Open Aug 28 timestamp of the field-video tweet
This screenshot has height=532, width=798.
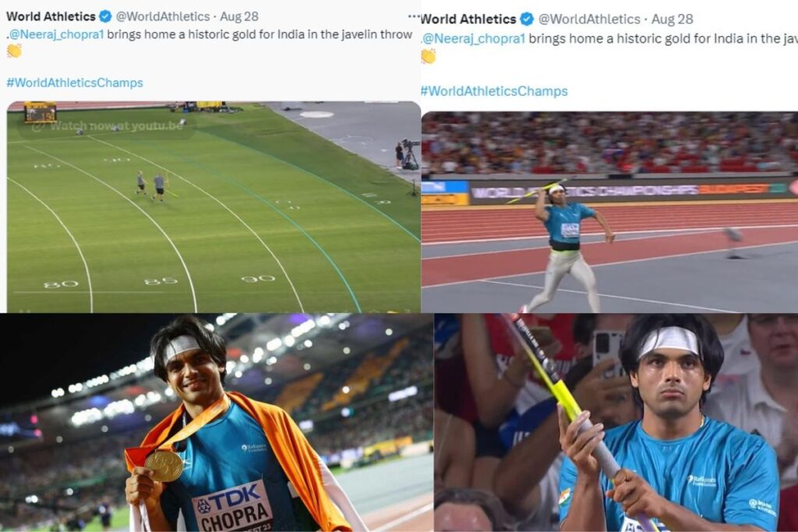(239, 16)
